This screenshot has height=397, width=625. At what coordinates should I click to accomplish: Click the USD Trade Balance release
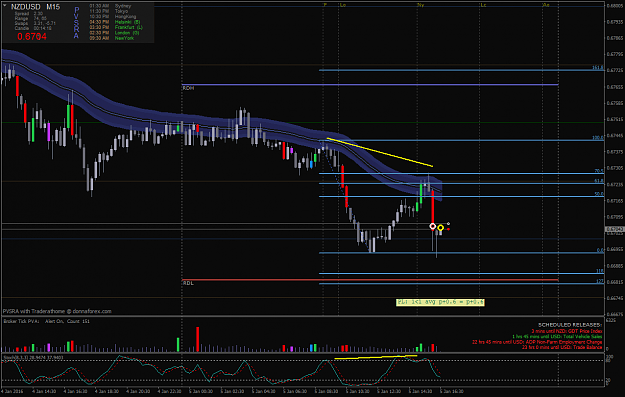pyautogui.click(x=562, y=347)
